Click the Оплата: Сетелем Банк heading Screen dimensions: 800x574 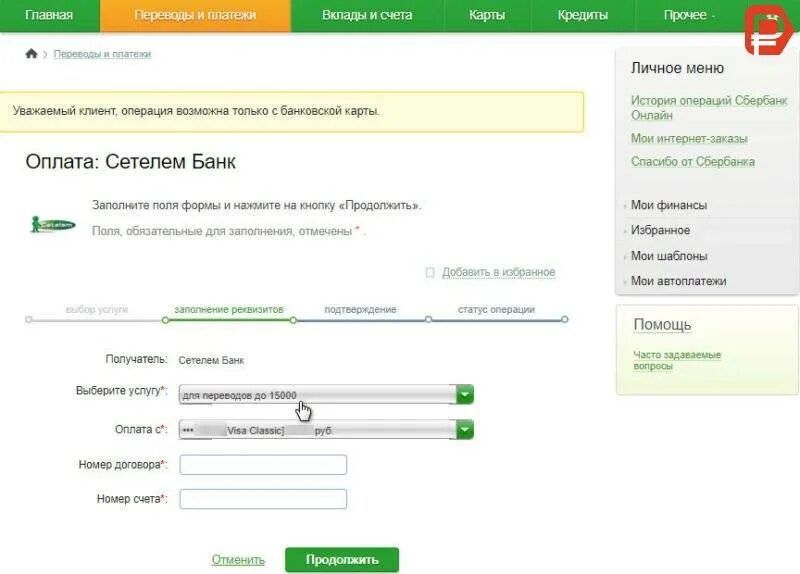131,162
